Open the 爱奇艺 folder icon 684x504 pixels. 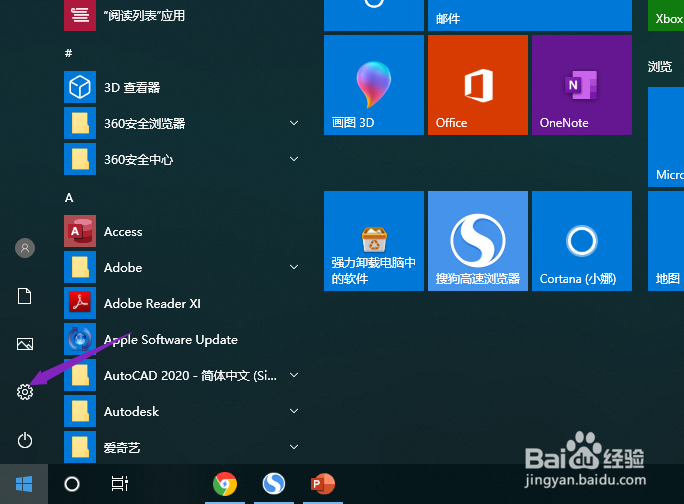(x=80, y=447)
